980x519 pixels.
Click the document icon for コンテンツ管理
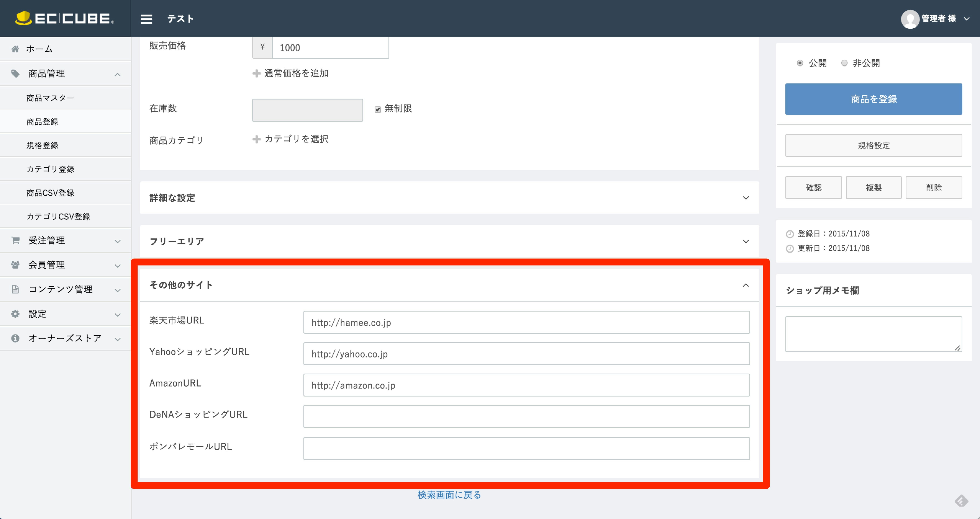click(x=15, y=289)
